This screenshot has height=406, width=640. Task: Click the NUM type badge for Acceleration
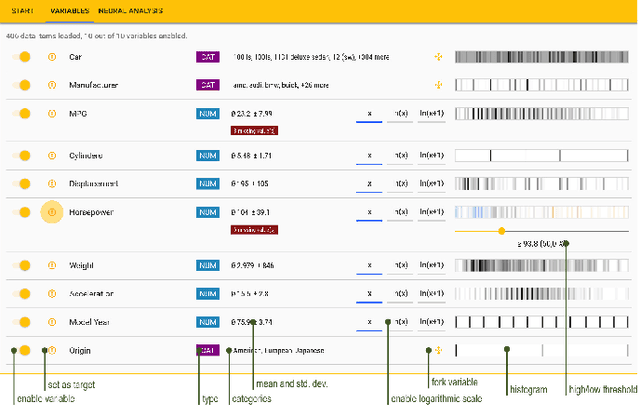click(207, 294)
